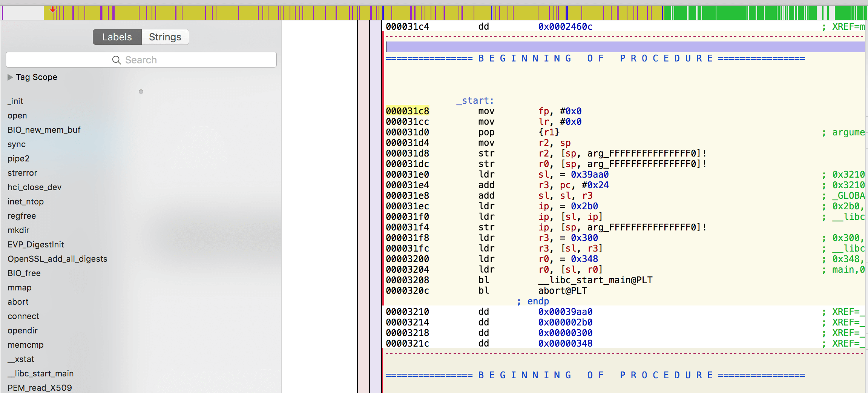Image resolution: width=868 pixels, height=393 pixels.
Task: Click the label Search field
Action: click(141, 60)
